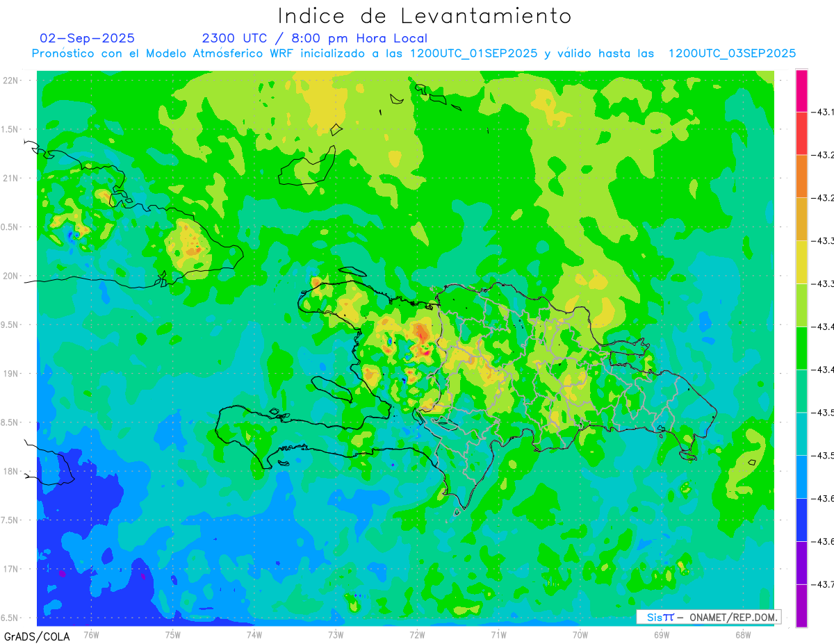
Task: Select the turquoise colorbar swatch
Action: pyautogui.click(x=801, y=434)
